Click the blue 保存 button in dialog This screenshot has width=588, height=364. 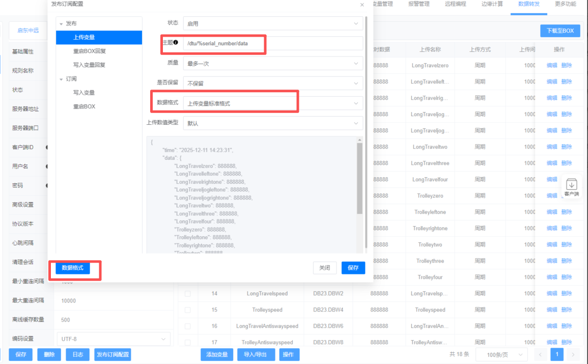pos(353,268)
